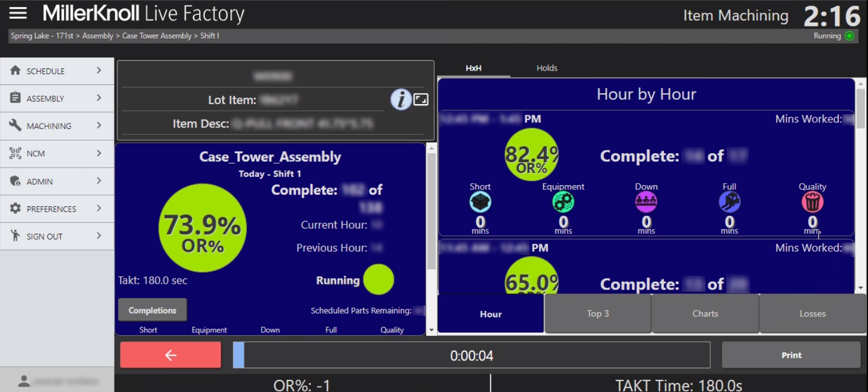Click the Current Hour label
This screenshot has height=392, width=868.
[x=334, y=225]
